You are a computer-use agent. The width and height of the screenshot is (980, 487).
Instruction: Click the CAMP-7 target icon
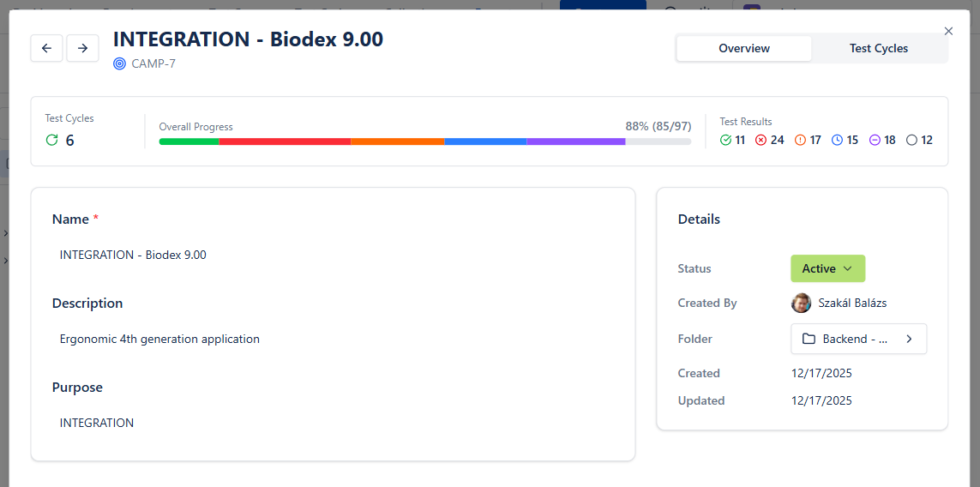click(119, 63)
